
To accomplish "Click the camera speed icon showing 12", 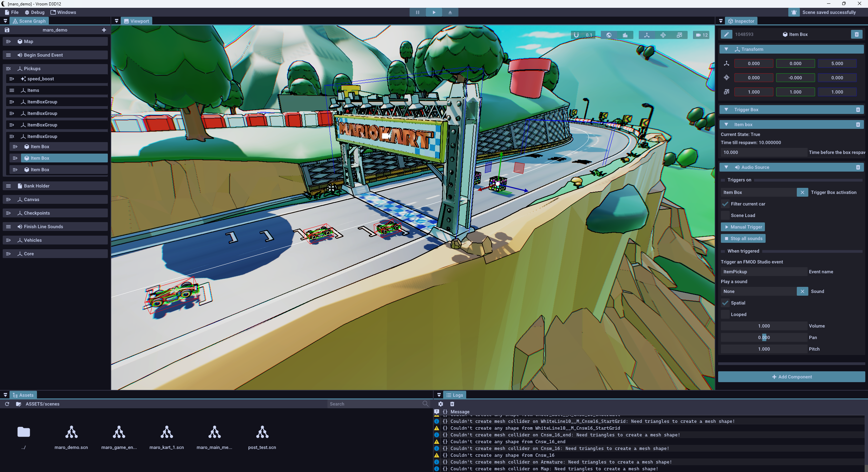I will tap(701, 35).
